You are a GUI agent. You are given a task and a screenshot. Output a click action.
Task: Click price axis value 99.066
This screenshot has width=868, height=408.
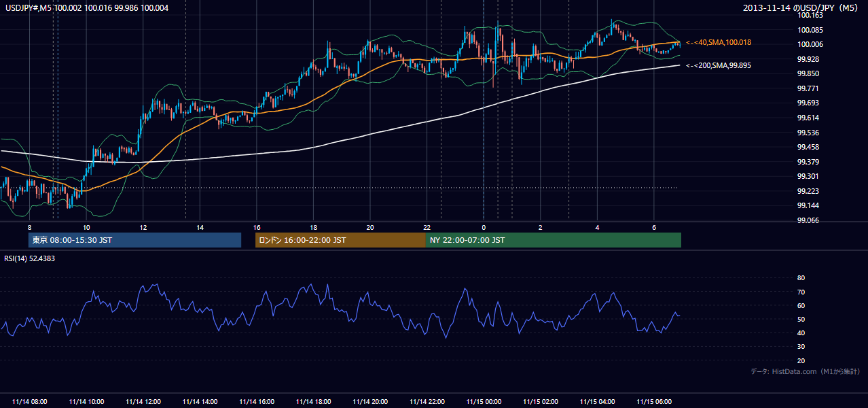tap(809, 221)
